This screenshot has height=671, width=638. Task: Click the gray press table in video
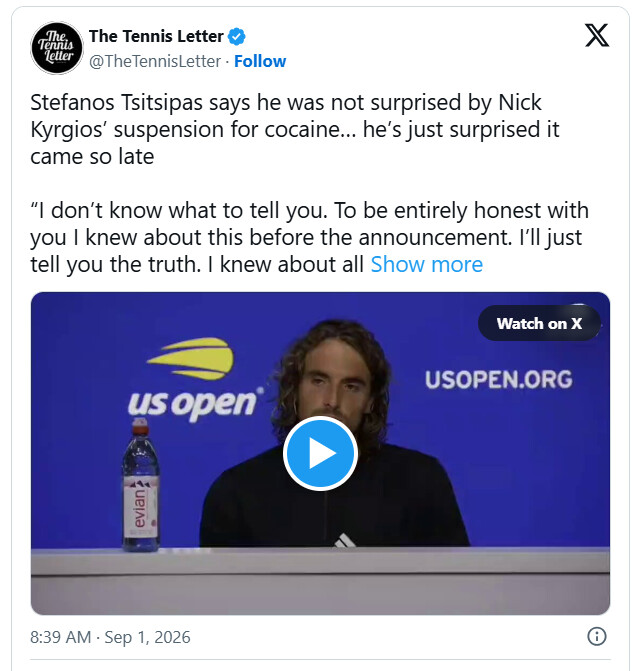[x=320, y=581]
